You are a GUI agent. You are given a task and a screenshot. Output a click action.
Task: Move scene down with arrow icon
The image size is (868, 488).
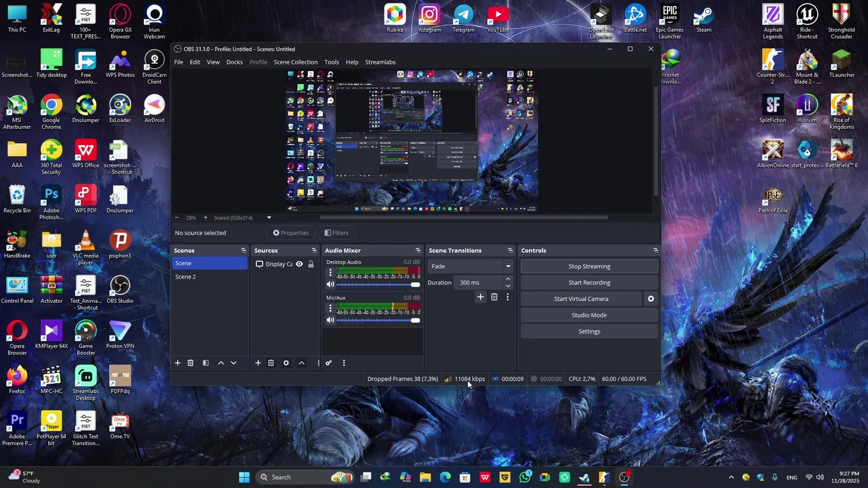(x=234, y=363)
